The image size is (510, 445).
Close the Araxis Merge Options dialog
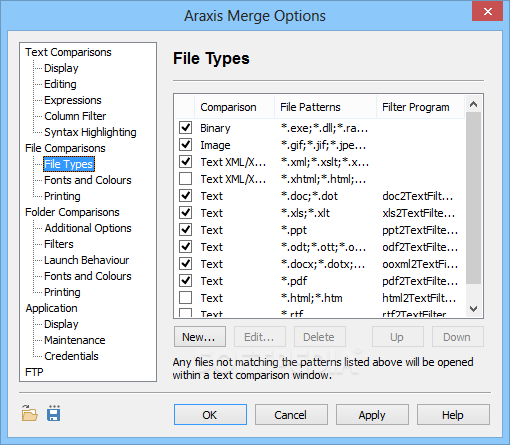click(487, 12)
